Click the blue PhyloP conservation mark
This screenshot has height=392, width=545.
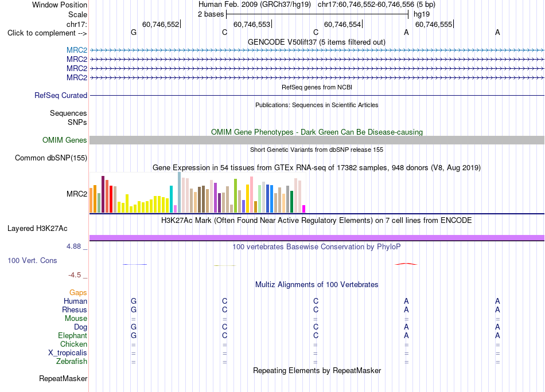click(135, 265)
